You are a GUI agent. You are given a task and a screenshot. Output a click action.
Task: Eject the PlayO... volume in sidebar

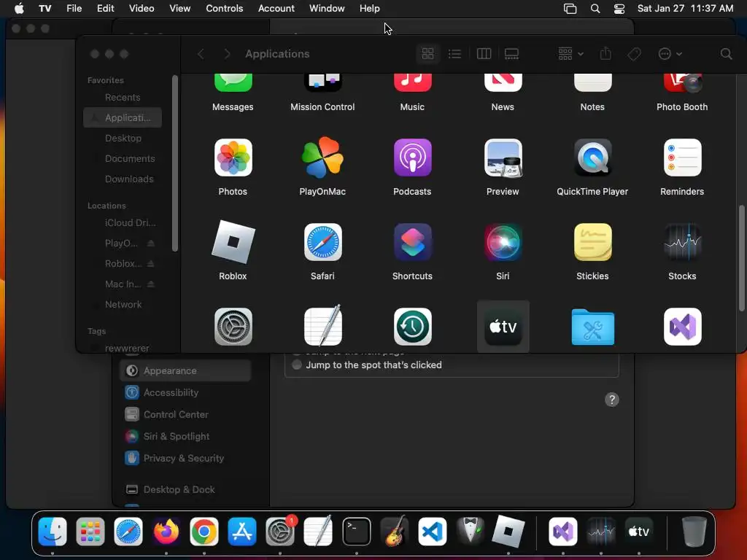pos(150,243)
